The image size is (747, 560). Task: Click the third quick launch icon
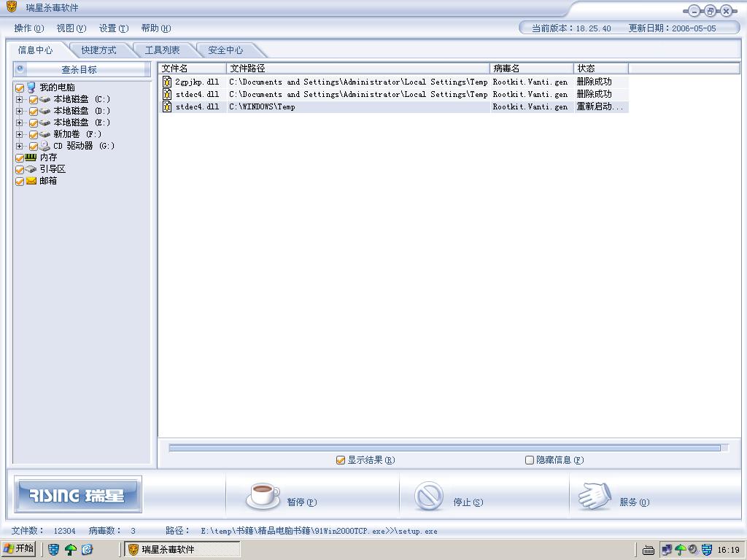[x=88, y=550]
